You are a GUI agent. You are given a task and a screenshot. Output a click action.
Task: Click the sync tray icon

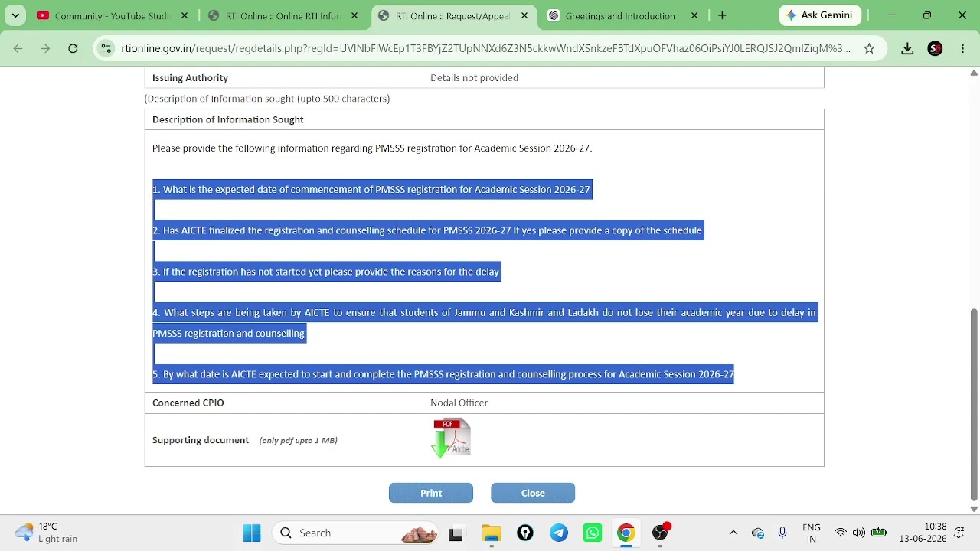(758, 533)
